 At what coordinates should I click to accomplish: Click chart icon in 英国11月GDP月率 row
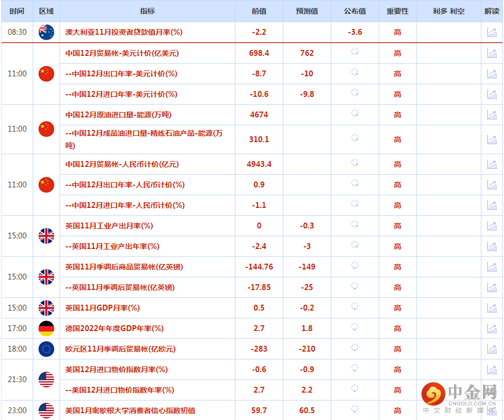pos(491,308)
